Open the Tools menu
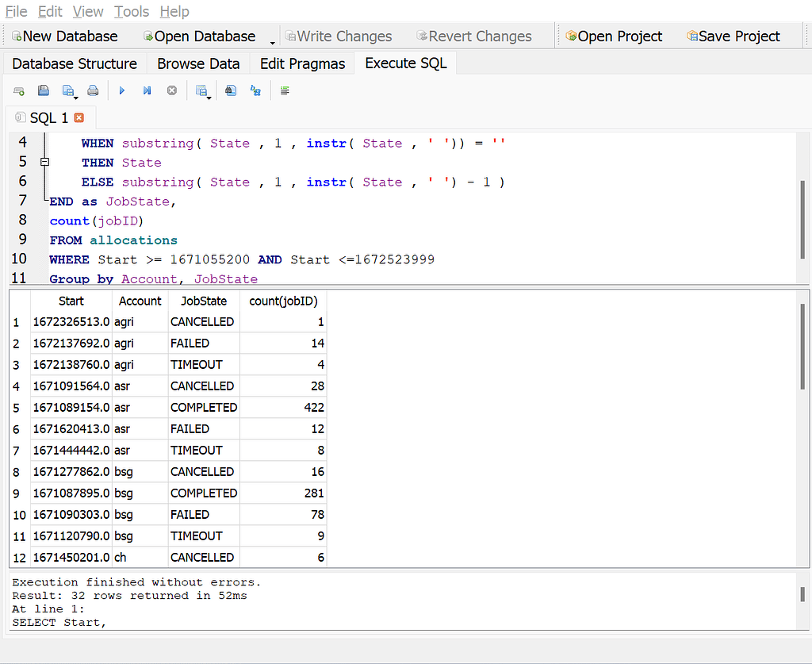 tap(132, 11)
